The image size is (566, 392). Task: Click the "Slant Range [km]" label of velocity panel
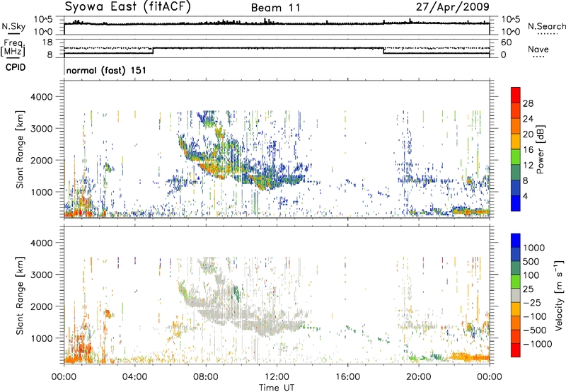20,295
